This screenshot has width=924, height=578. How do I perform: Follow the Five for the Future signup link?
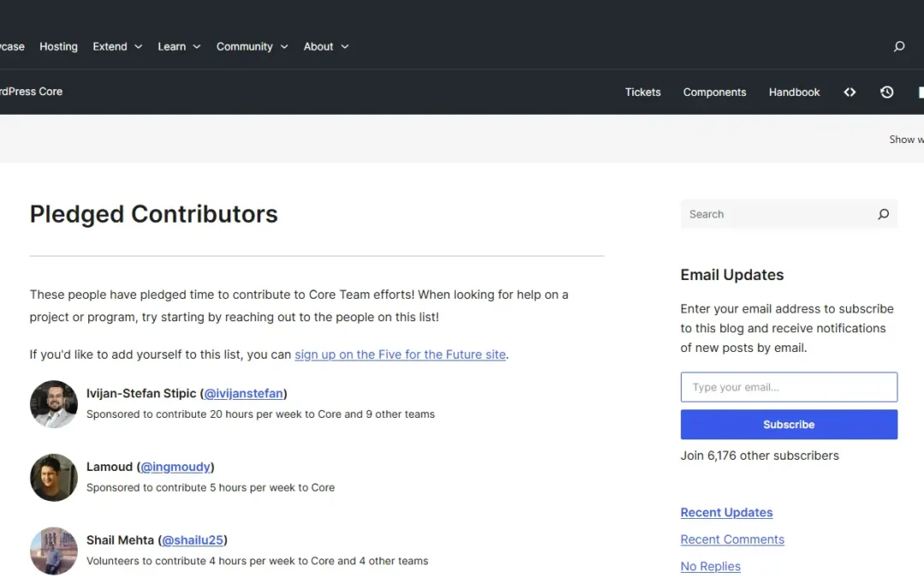click(x=400, y=355)
